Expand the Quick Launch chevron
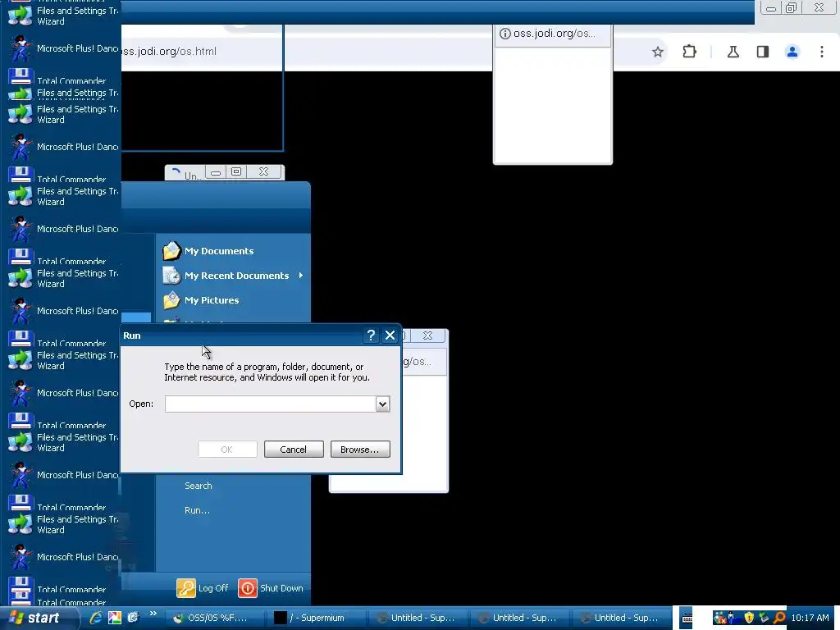The image size is (840, 630). click(153, 614)
